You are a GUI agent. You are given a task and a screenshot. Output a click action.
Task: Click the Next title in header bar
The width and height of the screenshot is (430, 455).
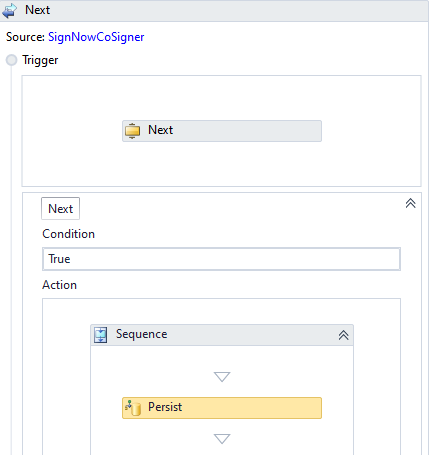click(37, 10)
